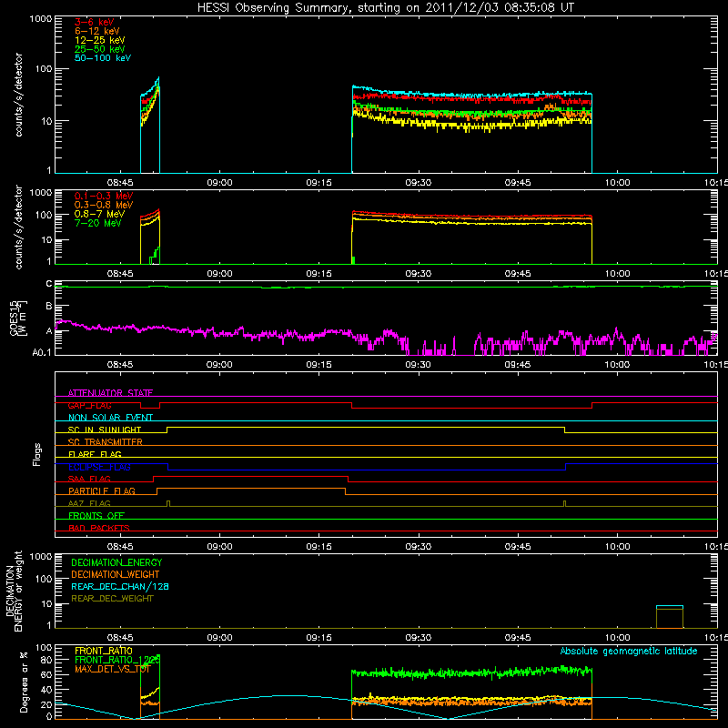Viewport: 728px width, 728px height.
Task: Click the yellow FRONT_RATIO legend label
Action: [104, 651]
